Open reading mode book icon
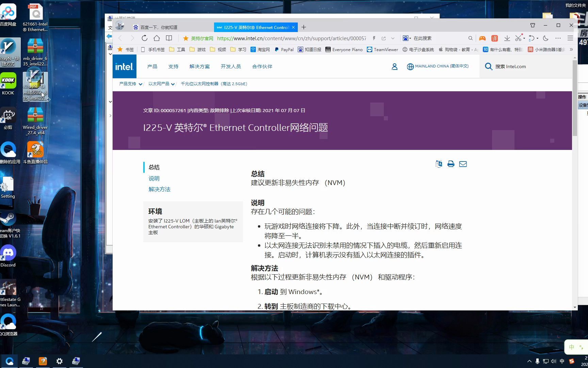This screenshot has width=588, height=368. pyautogui.click(x=169, y=38)
